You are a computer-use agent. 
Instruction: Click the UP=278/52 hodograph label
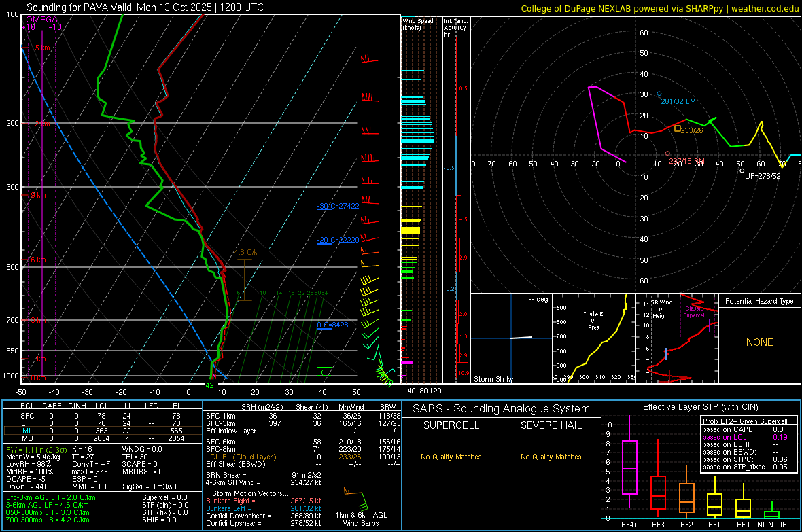tap(763, 176)
